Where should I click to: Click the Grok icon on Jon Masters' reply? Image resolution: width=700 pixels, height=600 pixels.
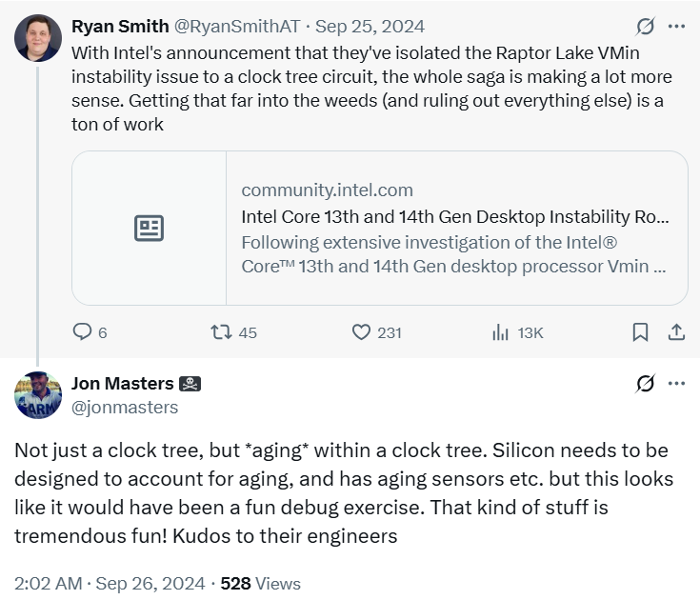[645, 384]
